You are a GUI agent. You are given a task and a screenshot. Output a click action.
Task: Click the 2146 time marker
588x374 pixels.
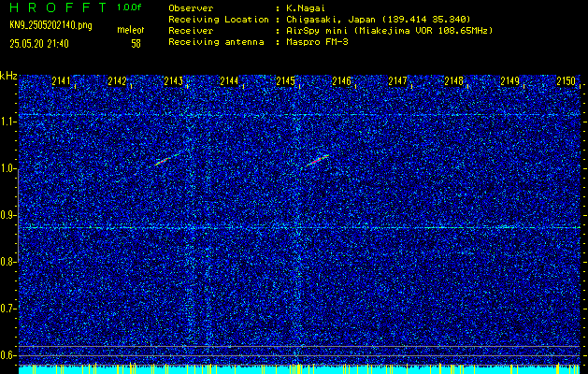(341, 81)
